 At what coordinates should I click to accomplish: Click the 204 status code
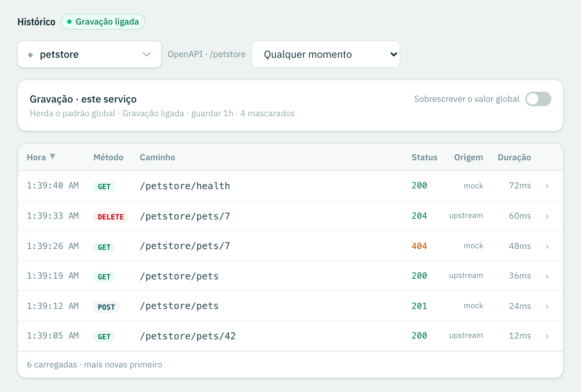coord(419,216)
